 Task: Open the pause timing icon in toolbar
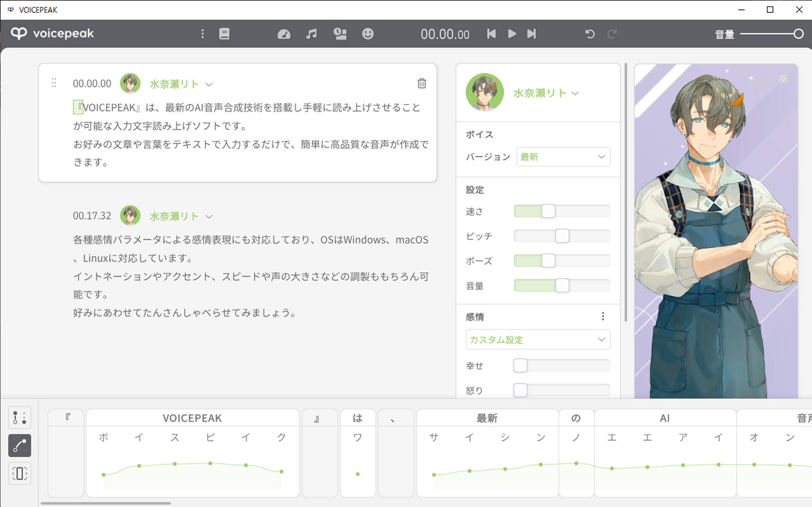340,34
